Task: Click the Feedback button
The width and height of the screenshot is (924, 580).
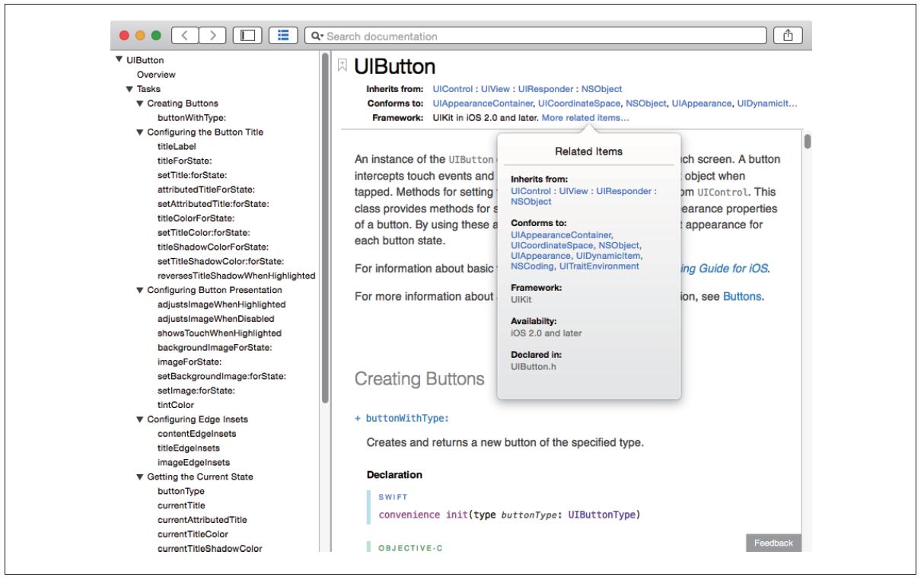Action: coord(773,543)
